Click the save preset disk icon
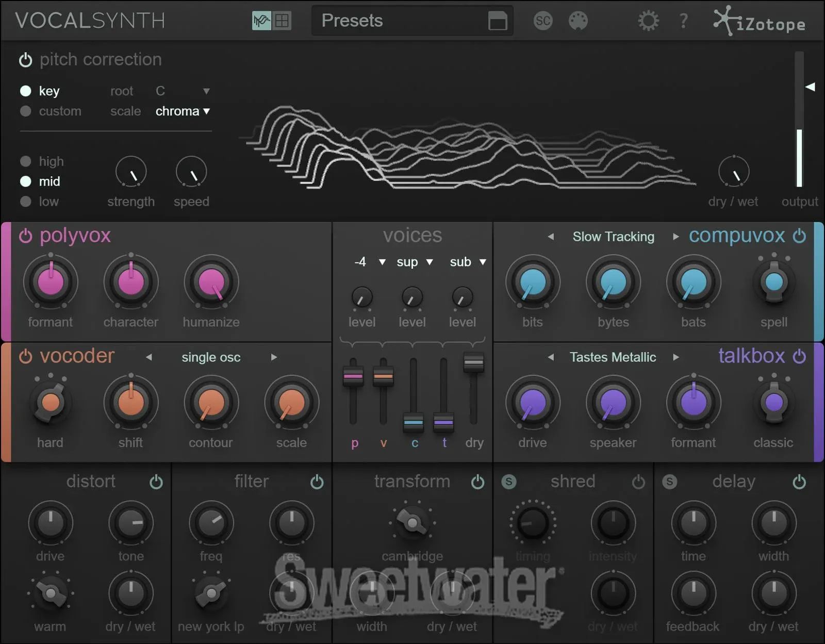Image resolution: width=825 pixels, height=644 pixels. point(498,21)
